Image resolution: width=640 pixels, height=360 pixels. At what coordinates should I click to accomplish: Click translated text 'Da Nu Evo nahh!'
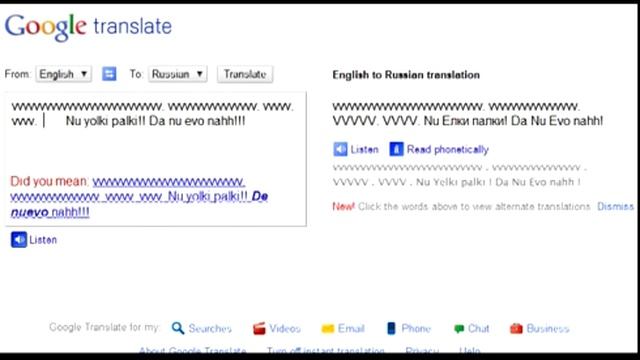pos(557,121)
